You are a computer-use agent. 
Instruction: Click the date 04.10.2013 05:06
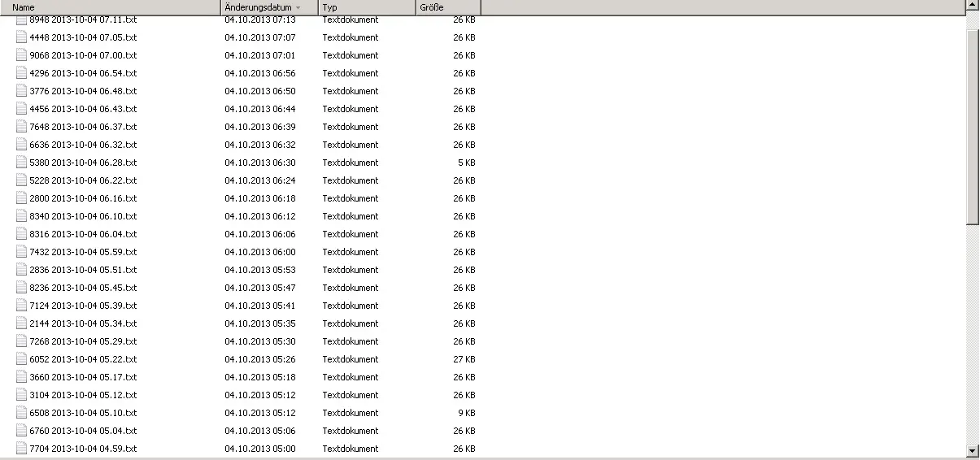point(260,431)
